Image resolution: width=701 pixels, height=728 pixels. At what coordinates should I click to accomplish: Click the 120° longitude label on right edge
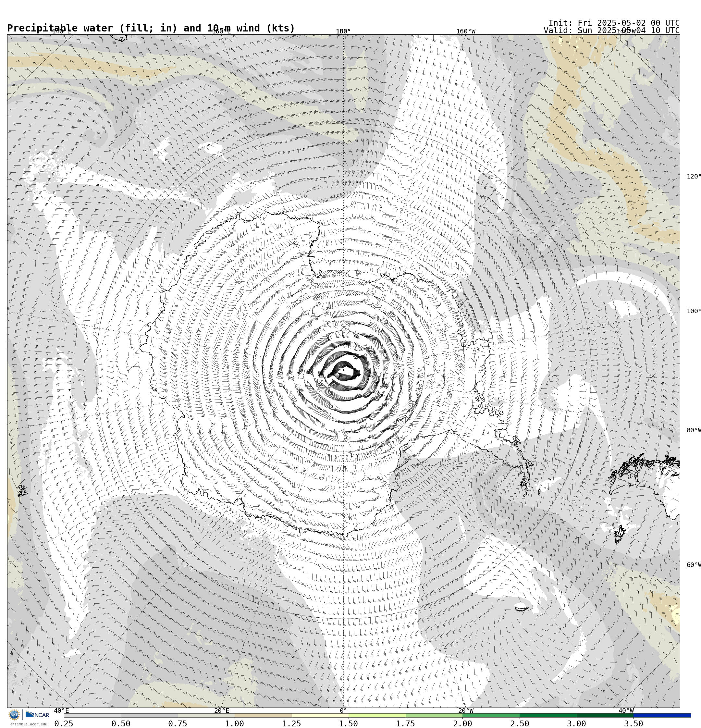(694, 176)
